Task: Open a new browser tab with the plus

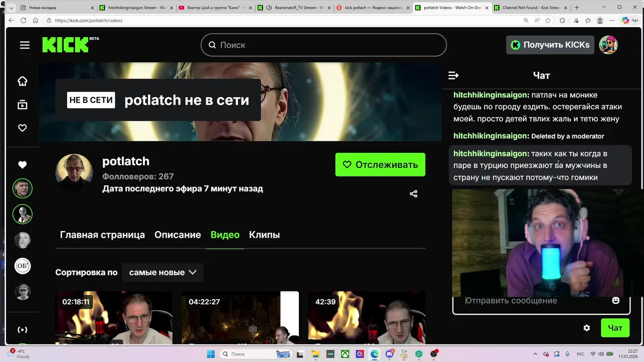Action: point(577,8)
